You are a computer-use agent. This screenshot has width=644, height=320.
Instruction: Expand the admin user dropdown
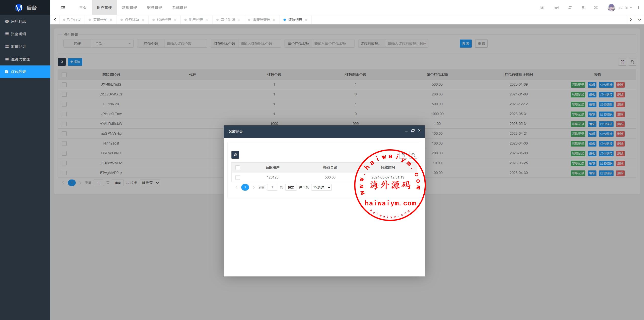625,8
